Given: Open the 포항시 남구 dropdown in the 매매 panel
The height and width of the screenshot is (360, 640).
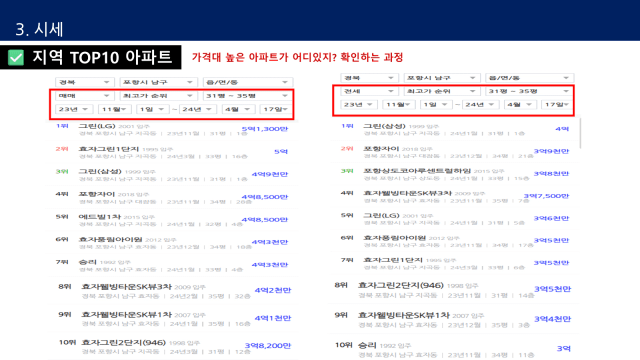Looking at the screenshot, I should 158,82.
